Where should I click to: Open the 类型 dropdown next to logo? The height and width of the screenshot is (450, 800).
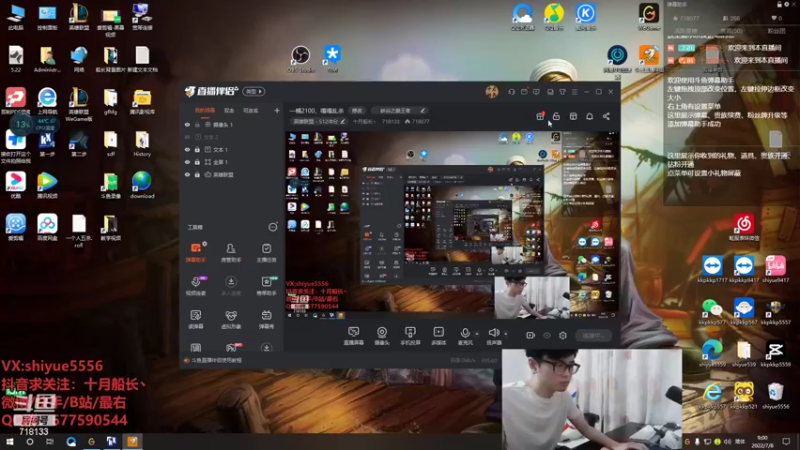[254, 91]
